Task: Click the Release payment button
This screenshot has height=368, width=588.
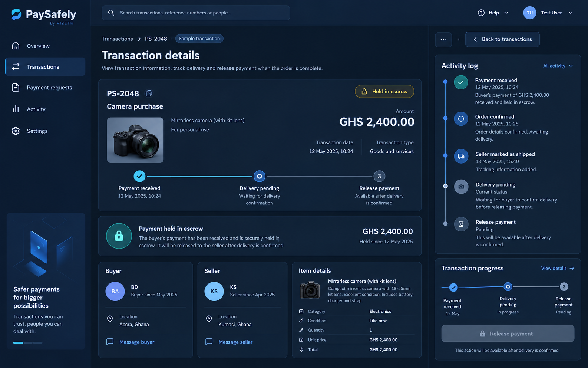Action: [508, 333]
